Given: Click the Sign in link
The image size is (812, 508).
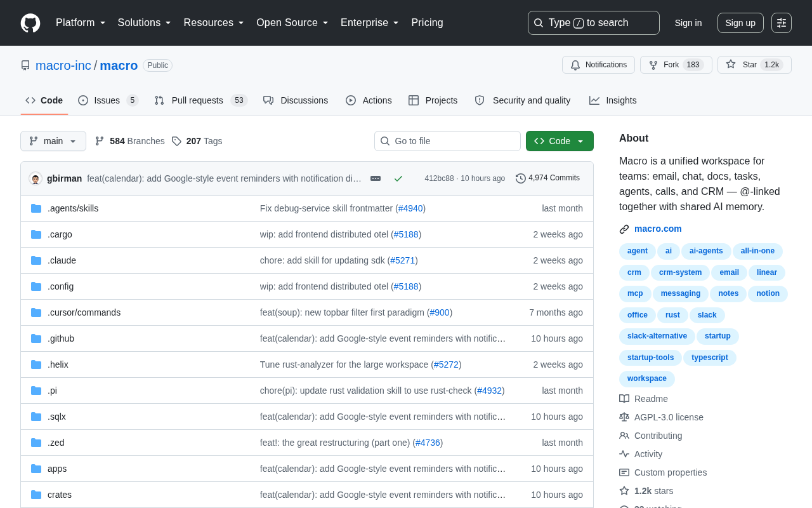Looking at the screenshot, I should [688, 23].
